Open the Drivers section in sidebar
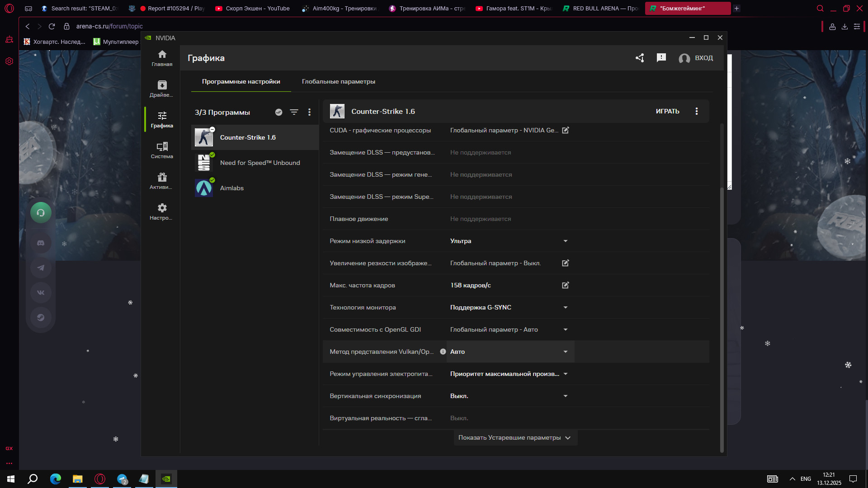The width and height of the screenshot is (868, 488). pyautogui.click(x=162, y=89)
